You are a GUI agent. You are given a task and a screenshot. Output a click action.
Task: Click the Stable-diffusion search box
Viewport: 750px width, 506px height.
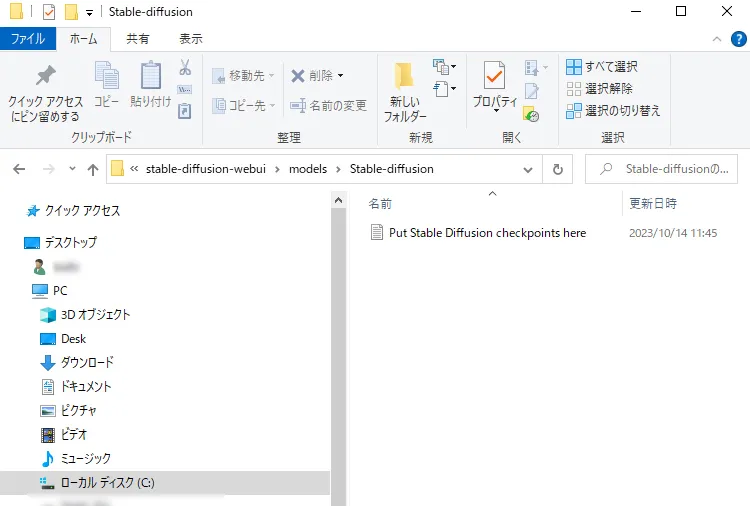pyautogui.click(x=662, y=169)
